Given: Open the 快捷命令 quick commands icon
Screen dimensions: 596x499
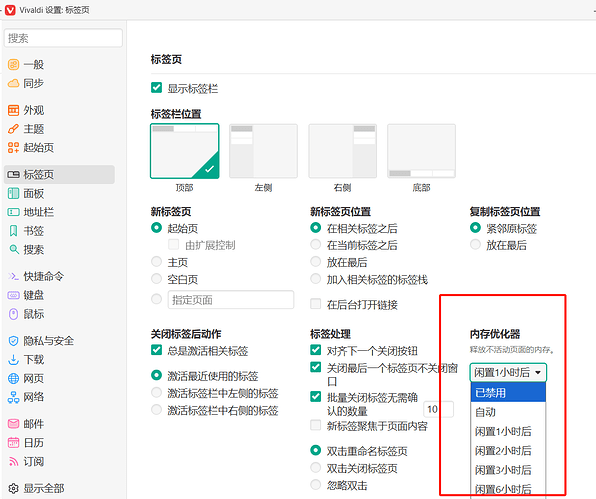Looking at the screenshot, I should click(13, 276).
